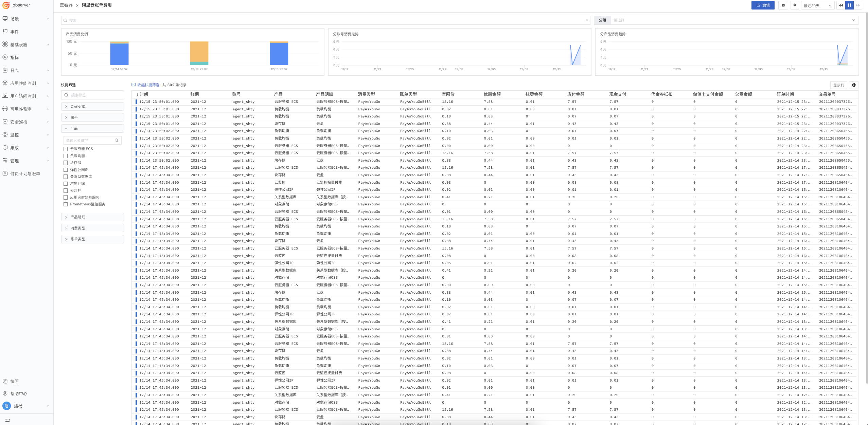Check the Prometheus监控服务 filter checkbox

(66, 204)
